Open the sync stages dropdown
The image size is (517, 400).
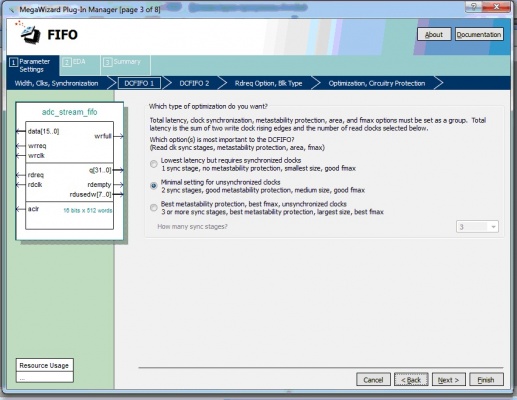pos(477,227)
